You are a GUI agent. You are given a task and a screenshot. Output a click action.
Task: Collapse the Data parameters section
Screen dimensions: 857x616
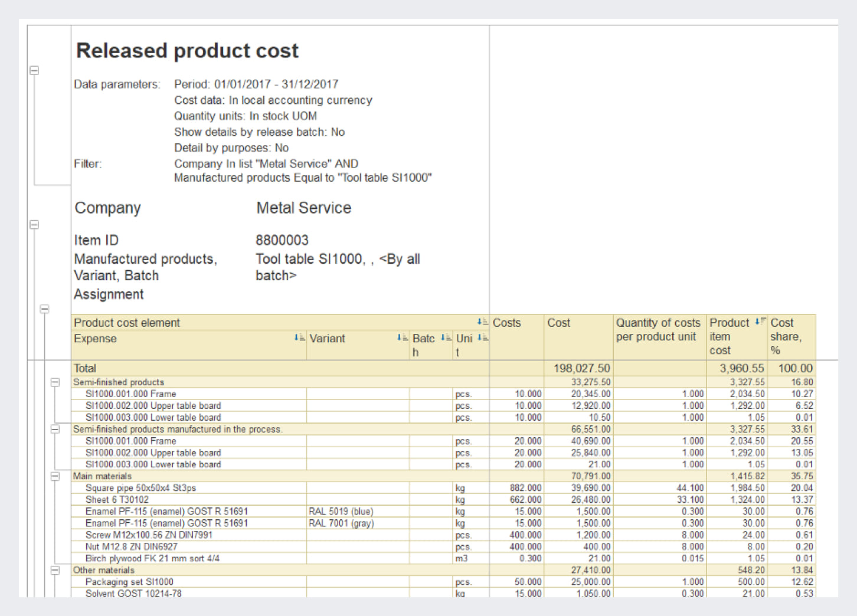pos(34,70)
